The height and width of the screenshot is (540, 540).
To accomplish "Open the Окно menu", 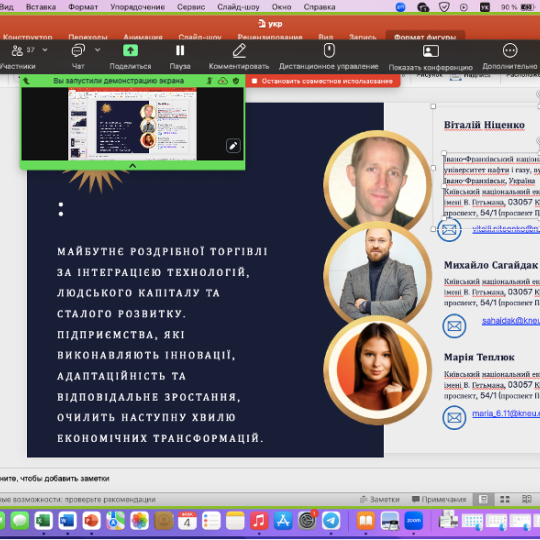I will (281, 7).
